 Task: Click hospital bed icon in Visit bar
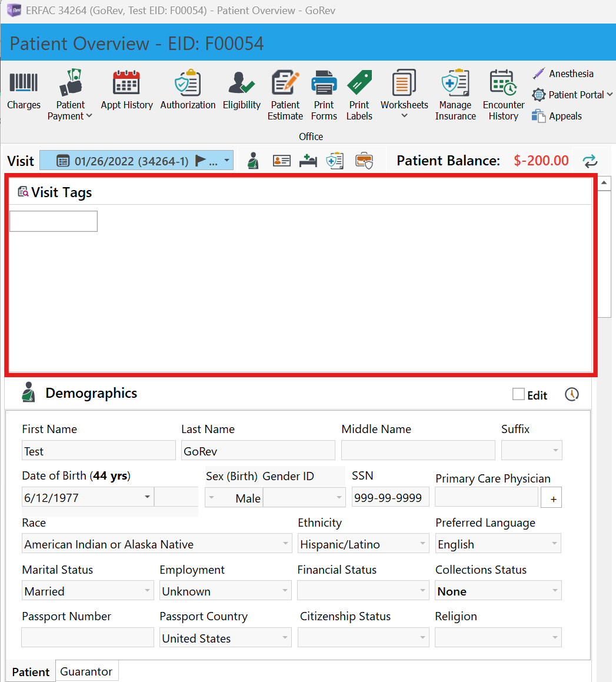308,161
